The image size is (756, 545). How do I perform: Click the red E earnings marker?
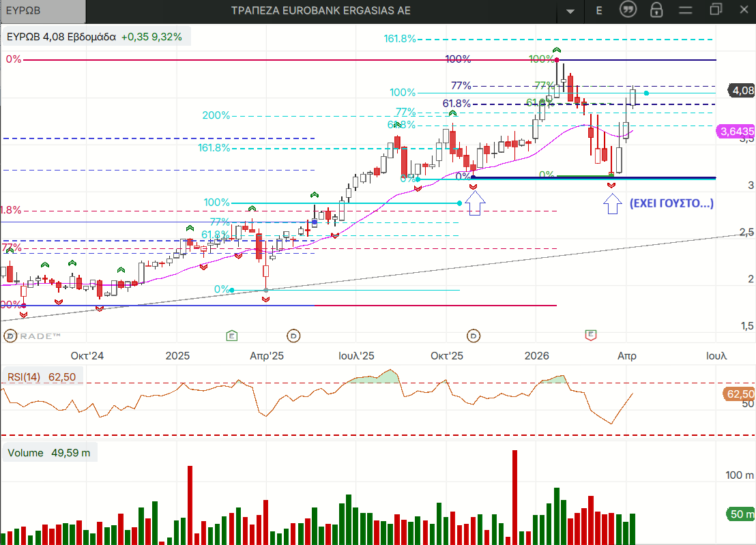tap(591, 335)
